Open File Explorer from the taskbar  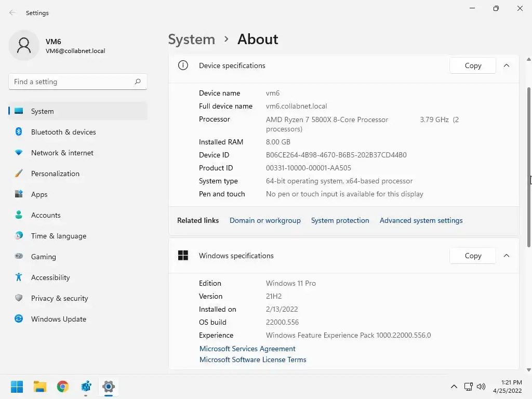point(39,387)
